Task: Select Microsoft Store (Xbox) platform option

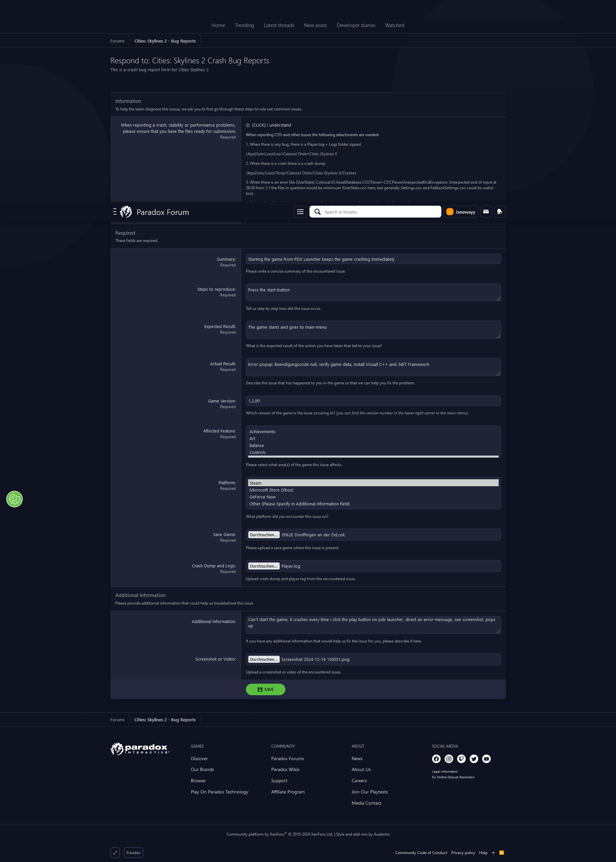Action: (x=373, y=490)
